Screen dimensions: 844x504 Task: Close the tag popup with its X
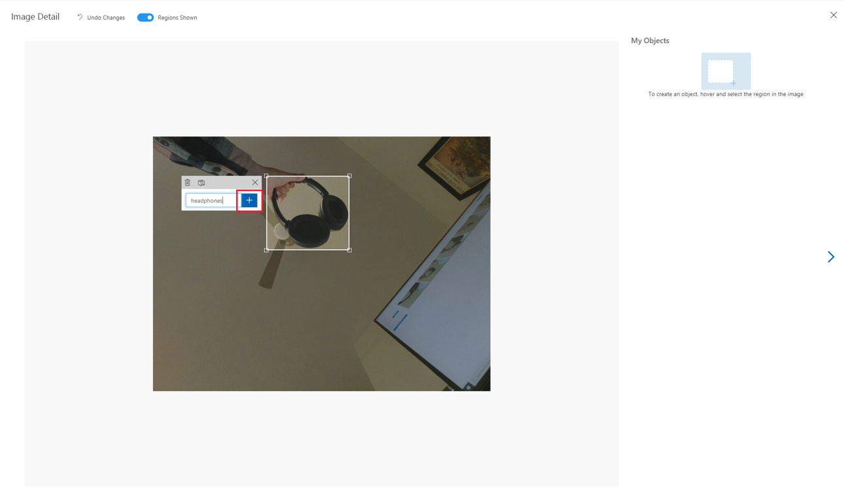[x=255, y=182]
